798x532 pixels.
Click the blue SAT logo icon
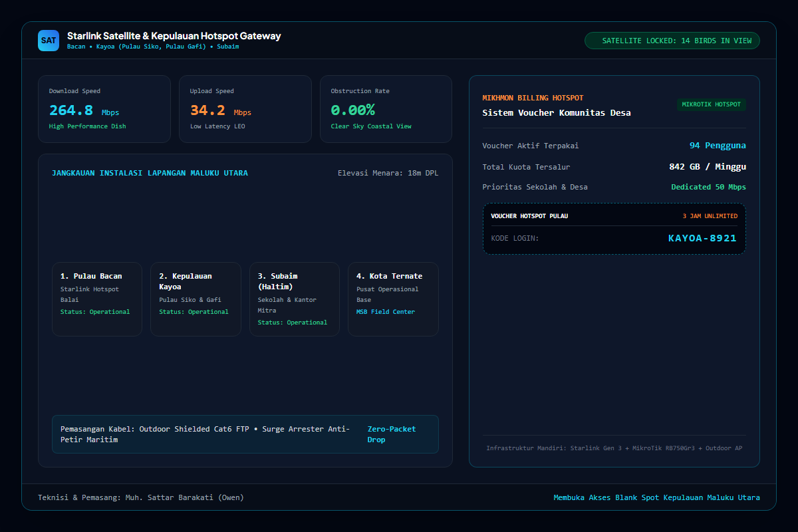pyautogui.click(x=49, y=41)
